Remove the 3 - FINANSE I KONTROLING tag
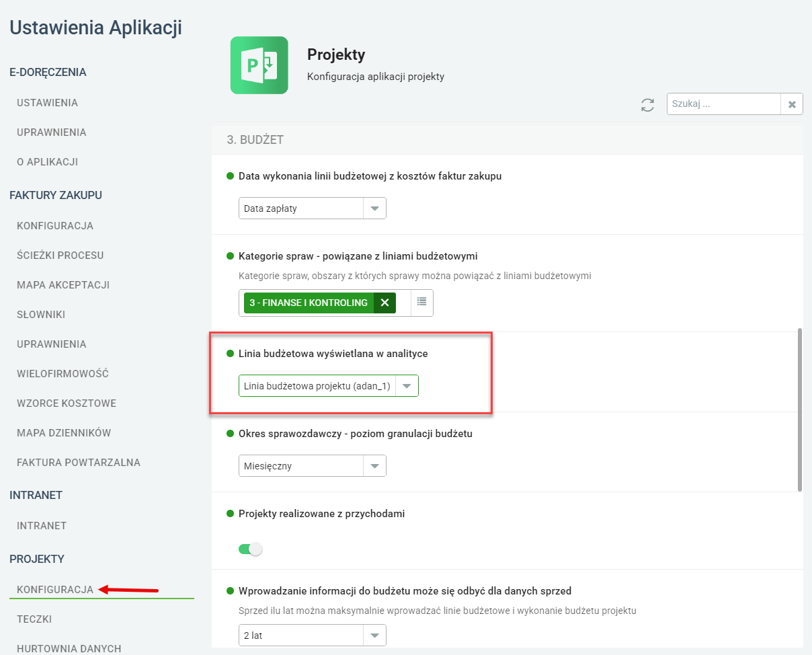This screenshot has width=812, height=655. coord(384,303)
